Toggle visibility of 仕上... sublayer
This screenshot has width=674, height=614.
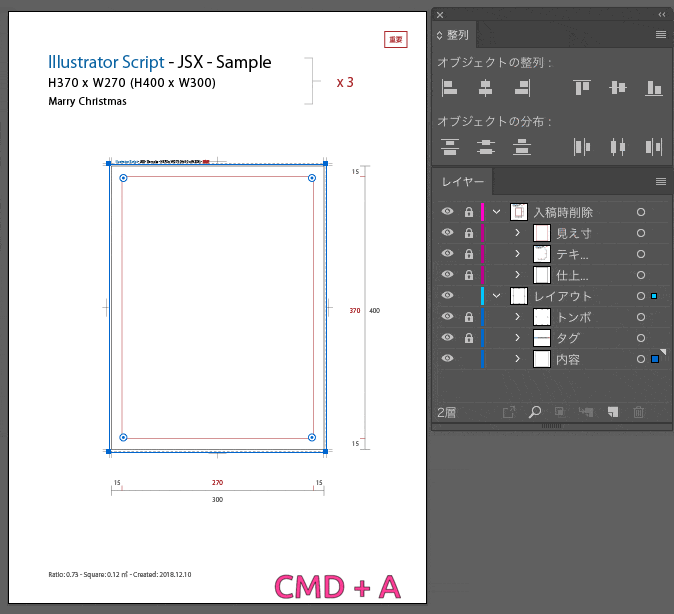pos(447,274)
